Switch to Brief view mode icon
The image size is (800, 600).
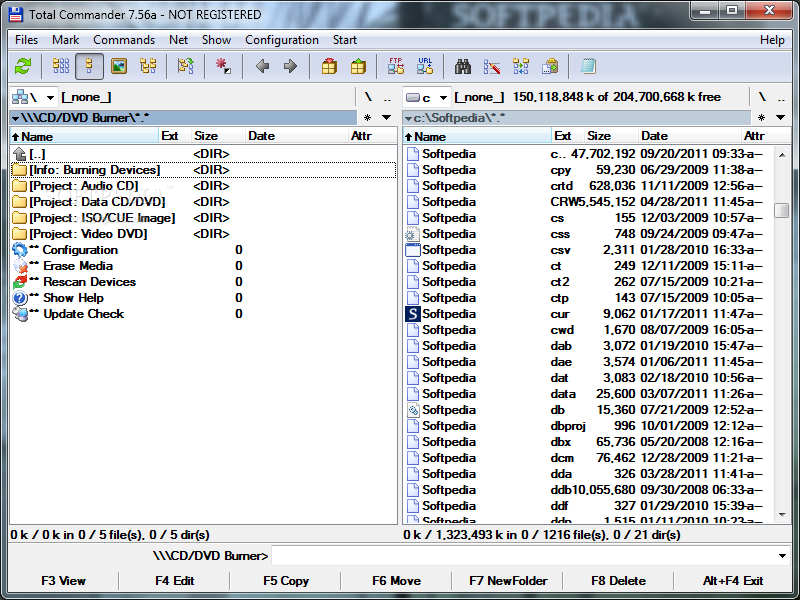pyautogui.click(x=61, y=66)
